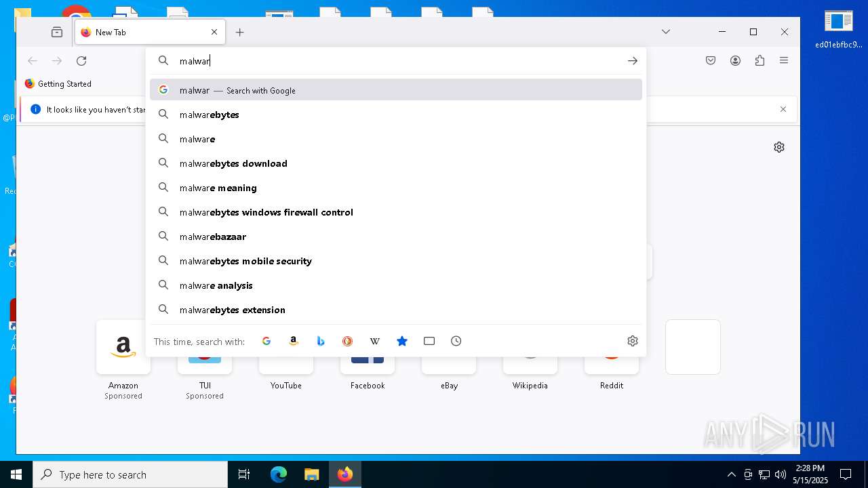868x488 pixels.
Task: Search this time with Amazon icon
Action: tap(294, 341)
